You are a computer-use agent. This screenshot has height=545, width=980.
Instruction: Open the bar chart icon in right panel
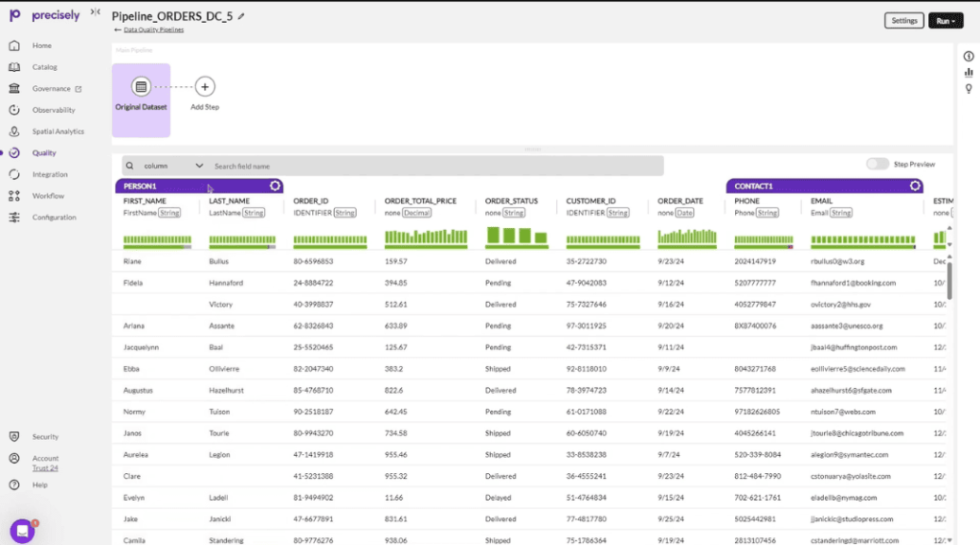969,73
